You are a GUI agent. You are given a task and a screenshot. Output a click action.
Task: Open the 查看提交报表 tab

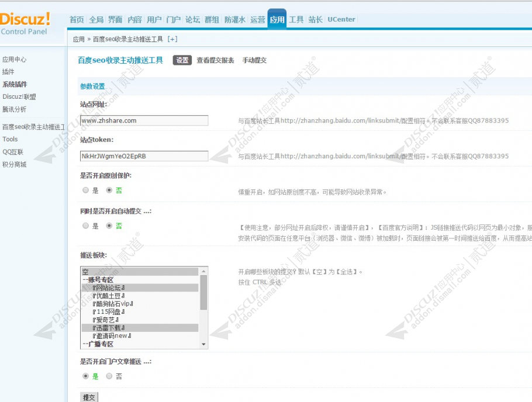(x=216, y=60)
